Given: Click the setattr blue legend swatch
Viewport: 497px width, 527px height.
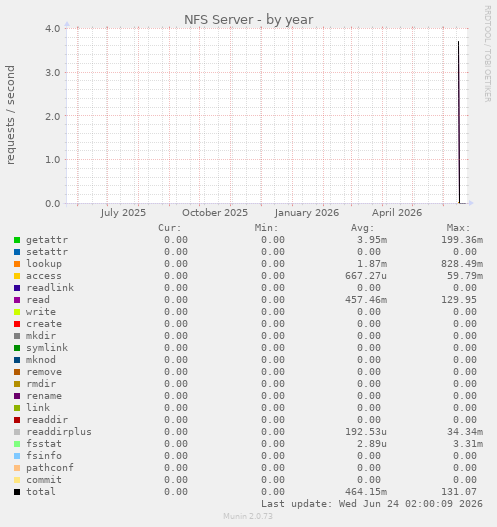Looking at the screenshot, I should coord(17,252).
